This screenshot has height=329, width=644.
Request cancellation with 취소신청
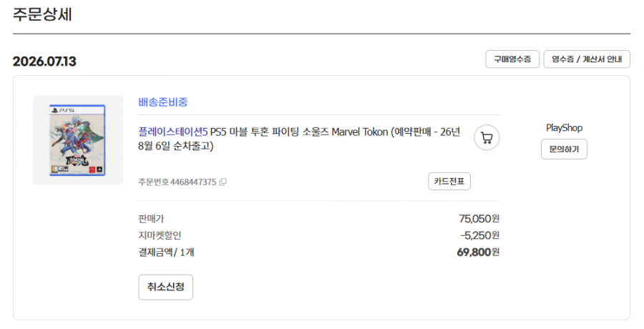165,287
